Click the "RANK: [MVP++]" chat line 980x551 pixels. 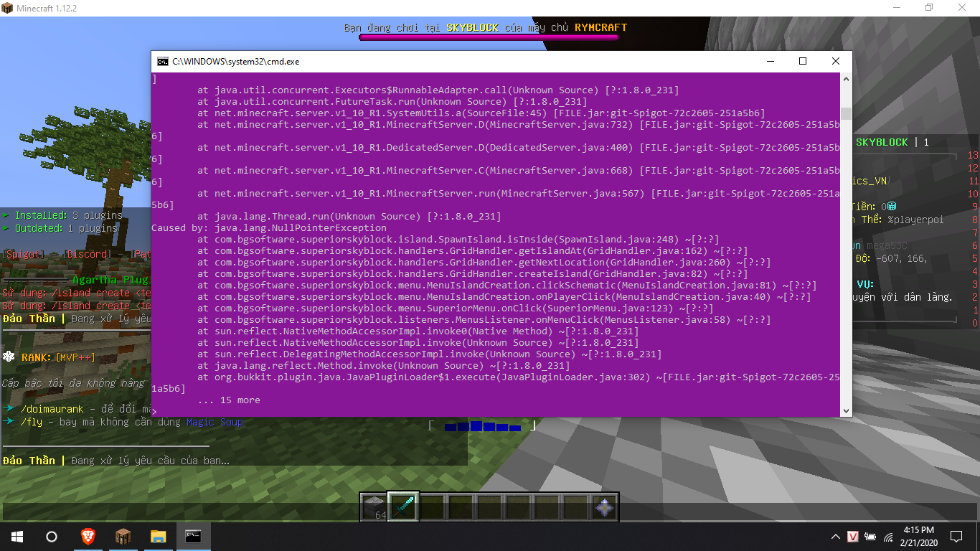[x=49, y=357]
